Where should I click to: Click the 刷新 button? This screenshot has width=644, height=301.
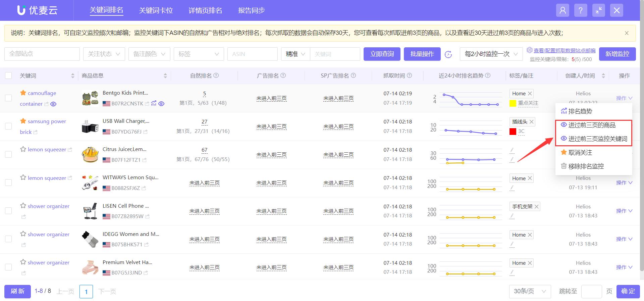coord(17,291)
